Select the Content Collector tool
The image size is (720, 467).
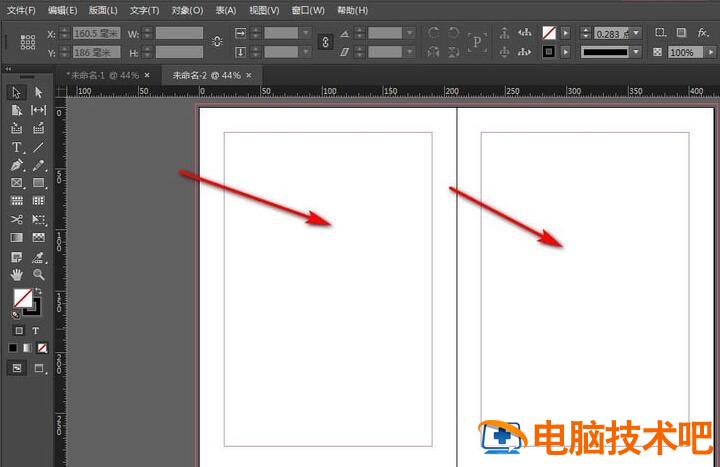pyautogui.click(x=17, y=128)
